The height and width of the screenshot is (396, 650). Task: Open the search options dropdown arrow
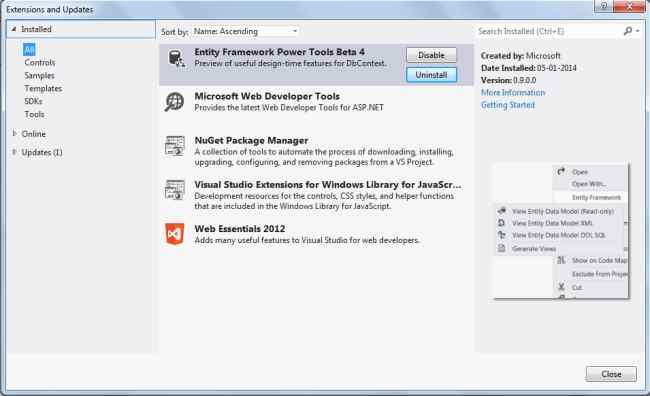[638, 31]
